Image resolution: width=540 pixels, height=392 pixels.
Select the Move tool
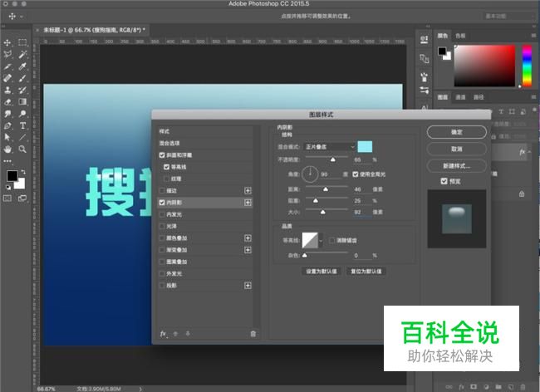tap(7, 42)
